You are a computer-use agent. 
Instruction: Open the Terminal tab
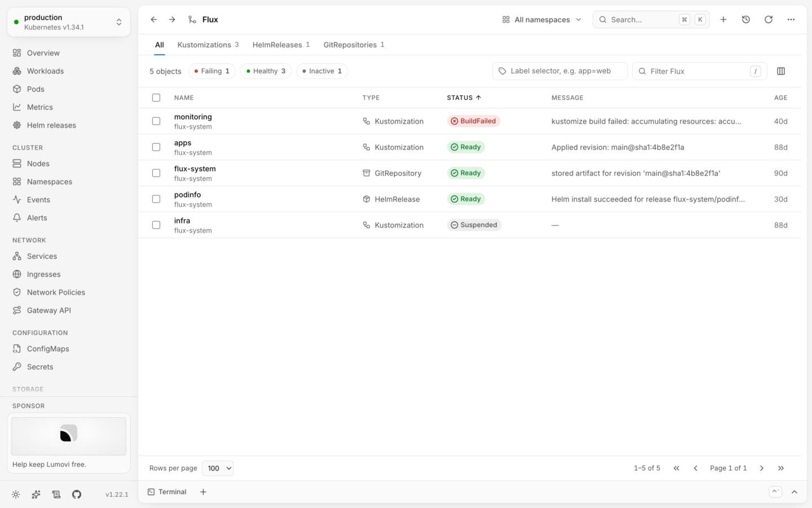(x=167, y=492)
